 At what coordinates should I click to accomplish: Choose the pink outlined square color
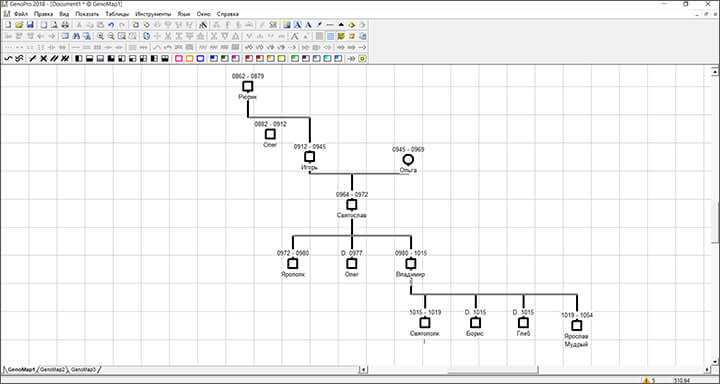coord(179,58)
